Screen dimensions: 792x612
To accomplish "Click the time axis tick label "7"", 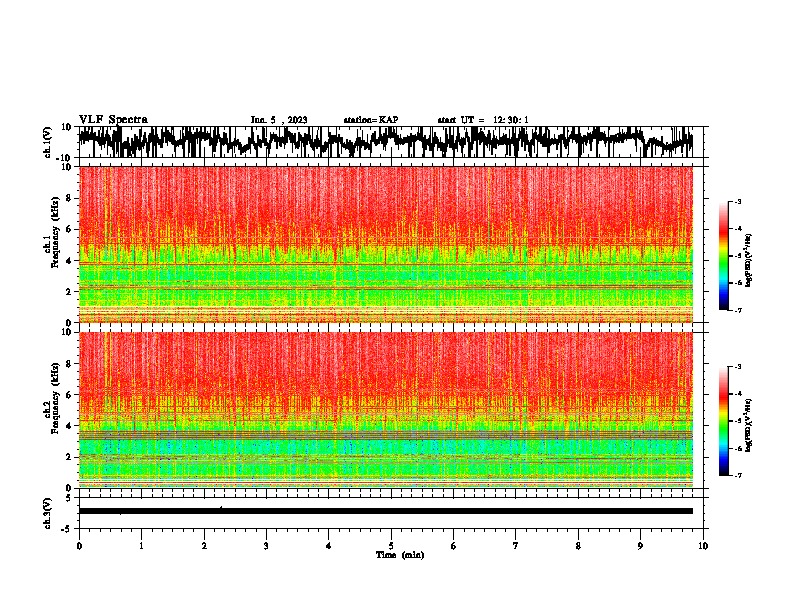I will click(x=516, y=546).
